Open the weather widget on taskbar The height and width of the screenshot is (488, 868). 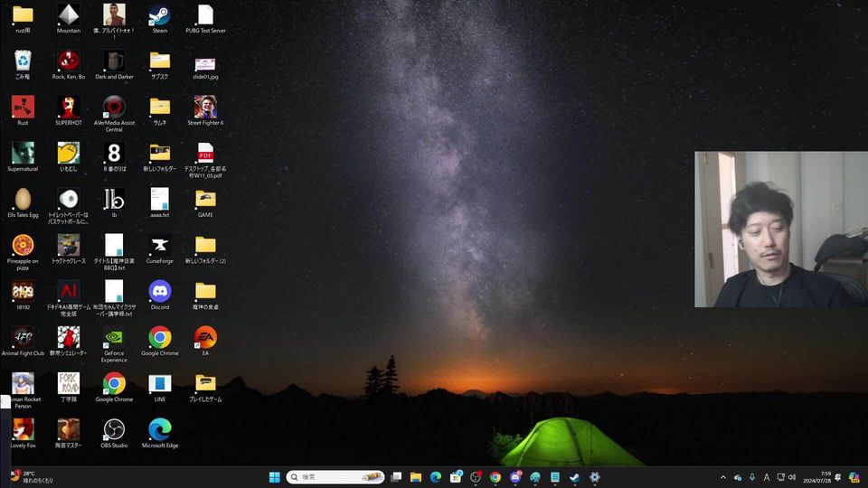click(32, 477)
